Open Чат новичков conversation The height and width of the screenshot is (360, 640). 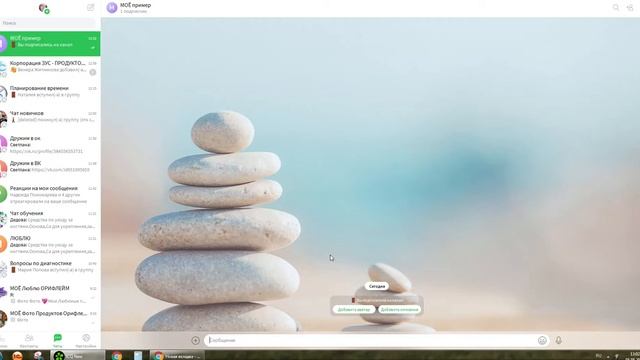point(50,118)
